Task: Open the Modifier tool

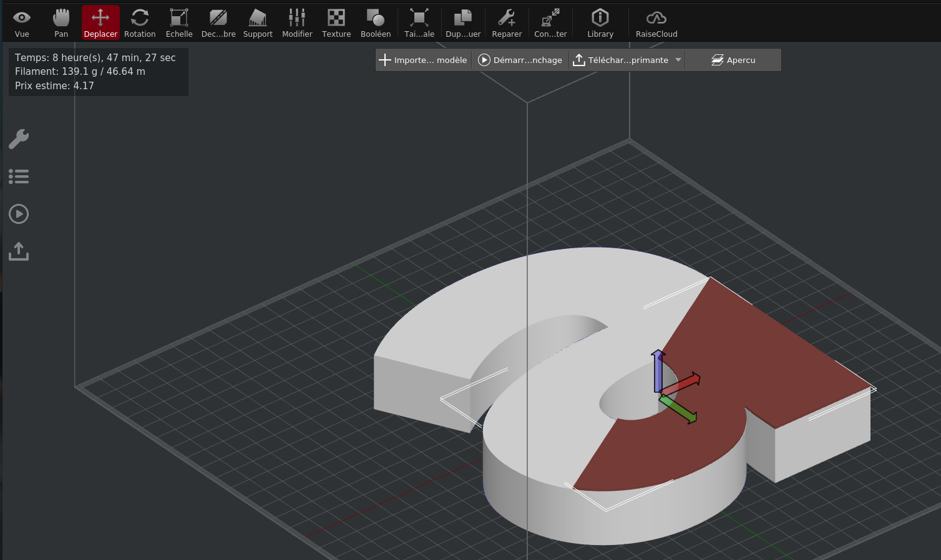Action: click(x=297, y=23)
